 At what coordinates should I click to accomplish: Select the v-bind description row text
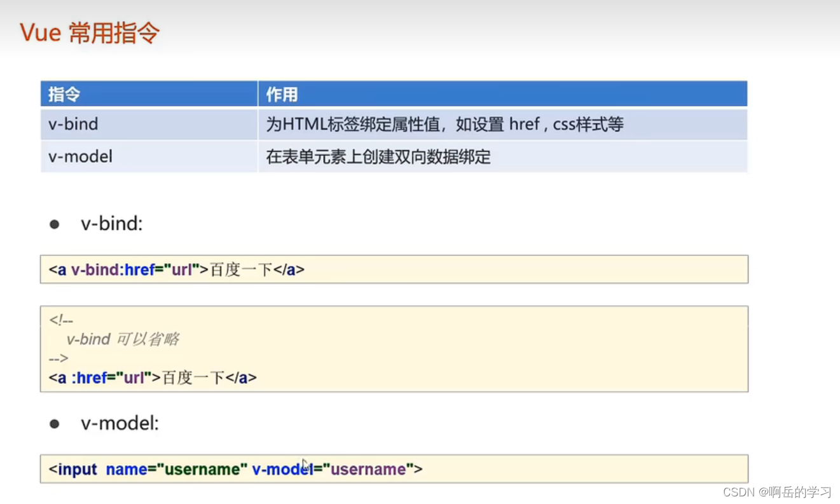point(443,124)
